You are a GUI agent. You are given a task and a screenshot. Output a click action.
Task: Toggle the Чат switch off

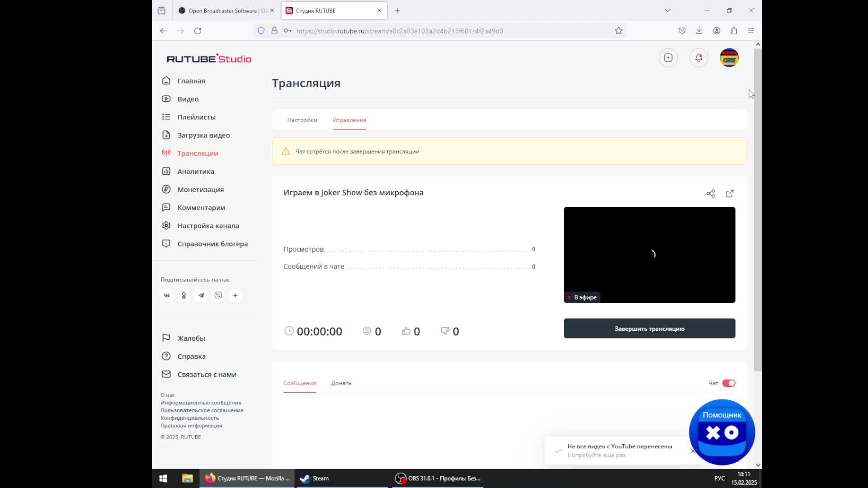[729, 383]
